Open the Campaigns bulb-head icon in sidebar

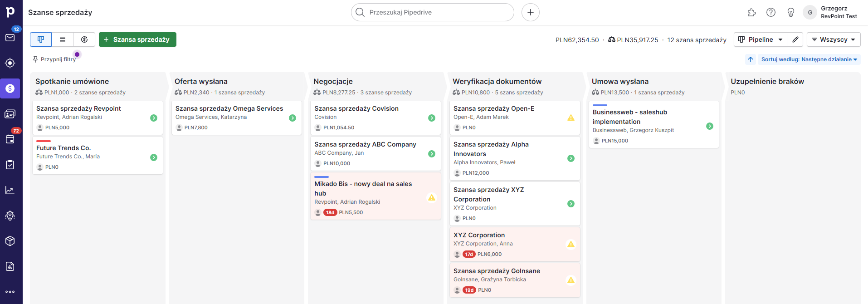click(10, 216)
